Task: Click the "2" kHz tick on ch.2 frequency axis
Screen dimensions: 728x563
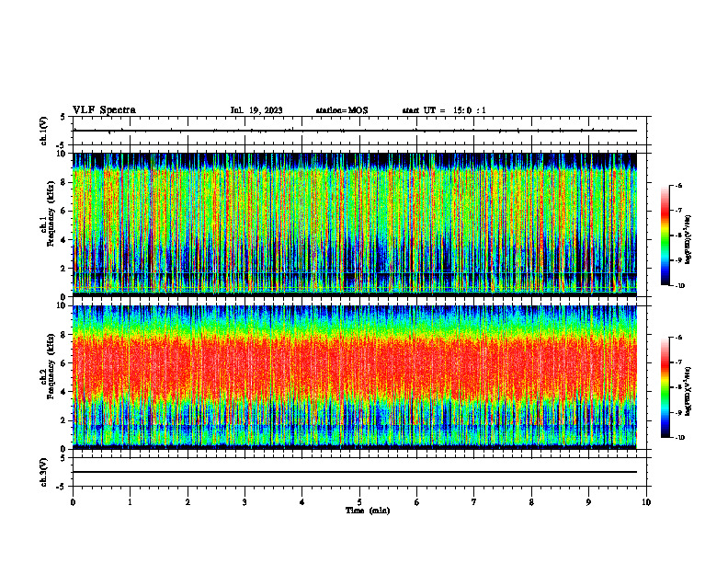Action: (64, 420)
